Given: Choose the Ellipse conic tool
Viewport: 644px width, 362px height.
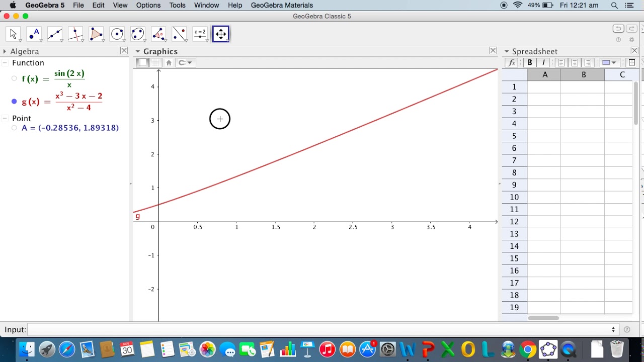Looking at the screenshot, I should pos(138,34).
